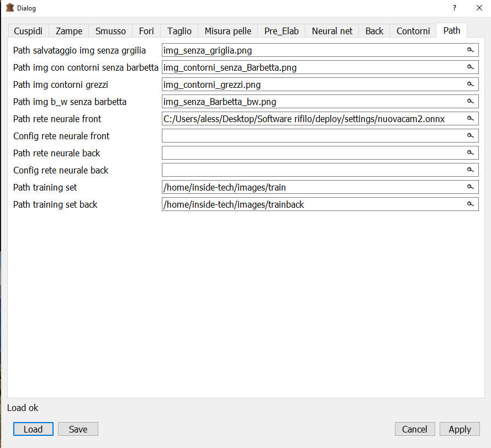
Task: Browse for Config rete neurale front file
Action: [x=471, y=136]
